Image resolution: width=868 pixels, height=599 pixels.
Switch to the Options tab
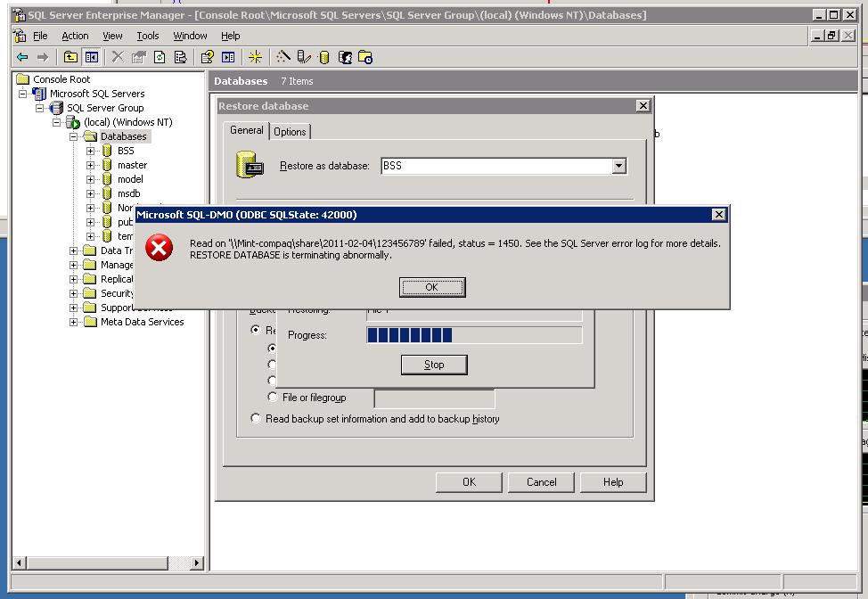click(x=290, y=132)
